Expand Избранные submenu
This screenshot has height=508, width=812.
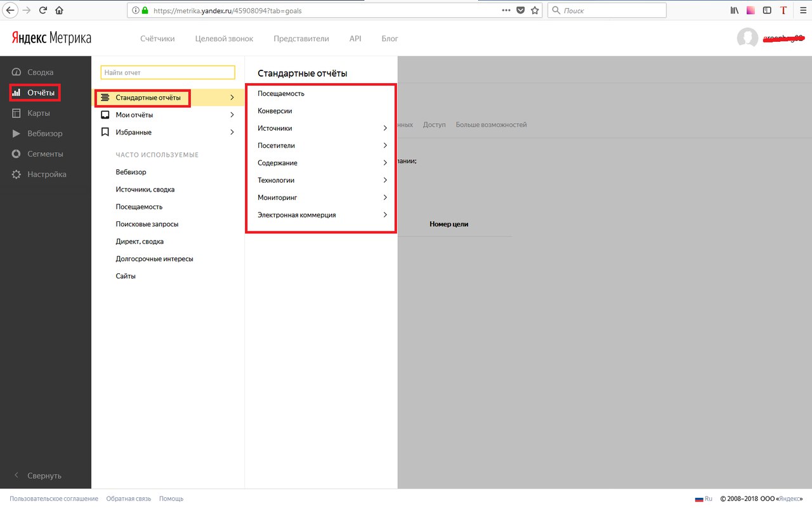[x=167, y=132]
